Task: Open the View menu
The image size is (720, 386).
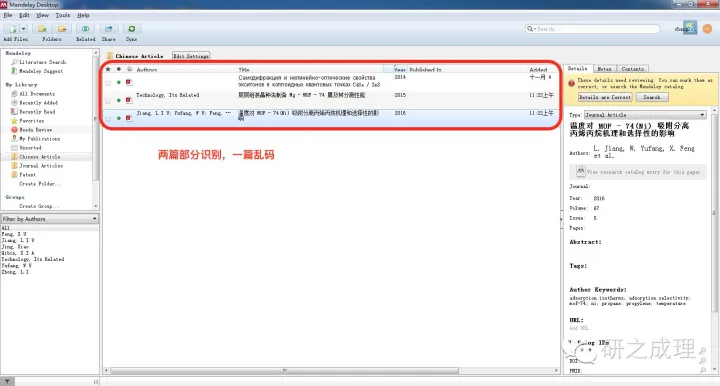Action: pos(42,15)
